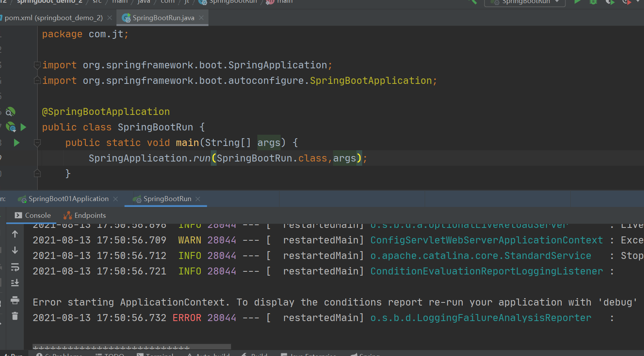The height and width of the screenshot is (356, 644).
Task: Open the SpringBootRun run configuration dropdown
Action: (525, 2)
